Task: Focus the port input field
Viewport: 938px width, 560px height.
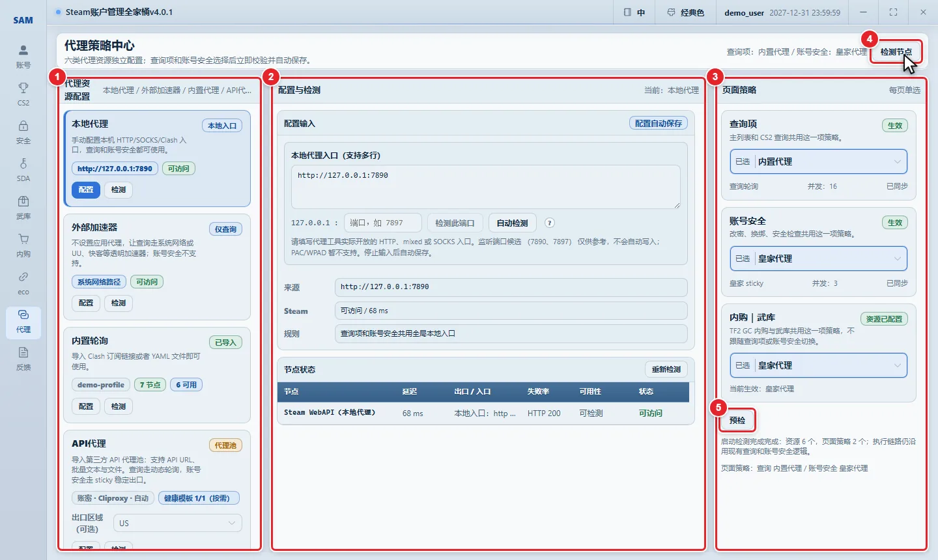Action: [x=383, y=223]
